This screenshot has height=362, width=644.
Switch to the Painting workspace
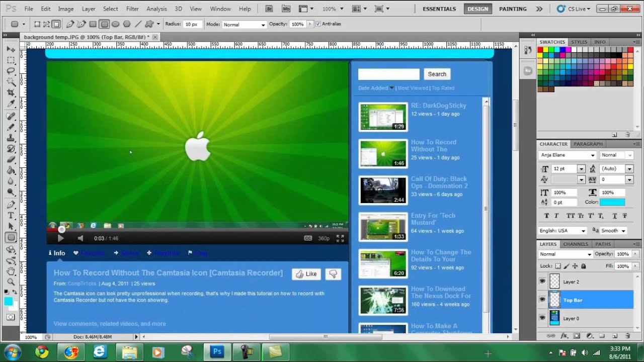(x=513, y=9)
